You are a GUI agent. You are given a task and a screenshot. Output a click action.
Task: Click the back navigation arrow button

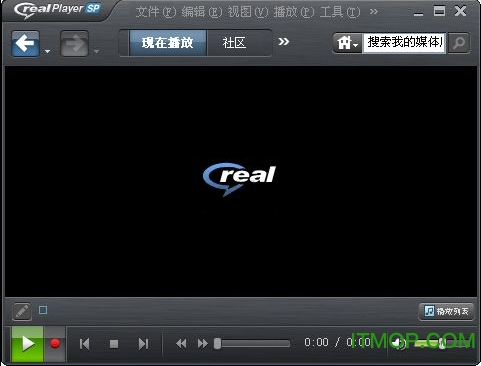25,43
